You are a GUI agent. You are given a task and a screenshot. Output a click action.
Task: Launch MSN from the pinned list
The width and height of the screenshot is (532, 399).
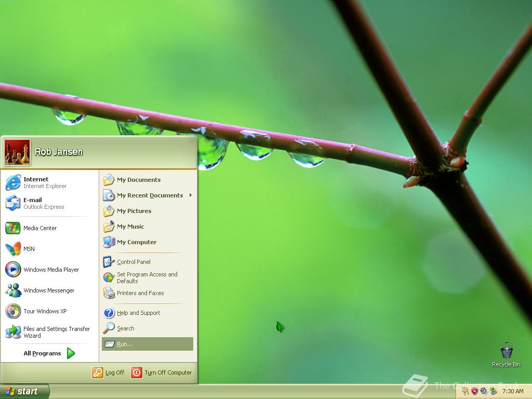tap(49, 249)
